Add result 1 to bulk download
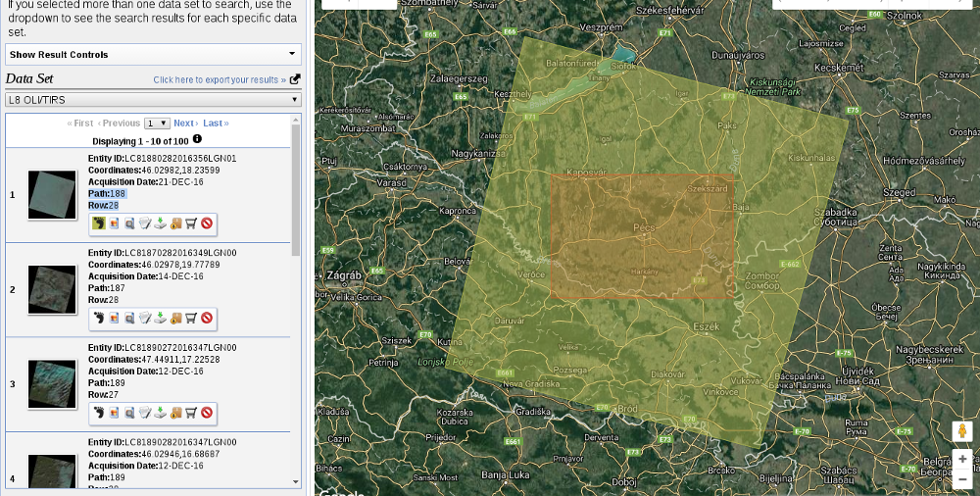This screenshot has width=980, height=496. [x=175, y=223]
